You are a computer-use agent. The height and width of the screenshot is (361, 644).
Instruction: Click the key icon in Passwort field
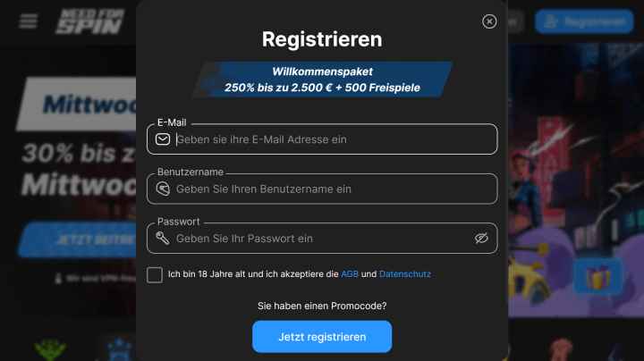(x=162, y=239)
